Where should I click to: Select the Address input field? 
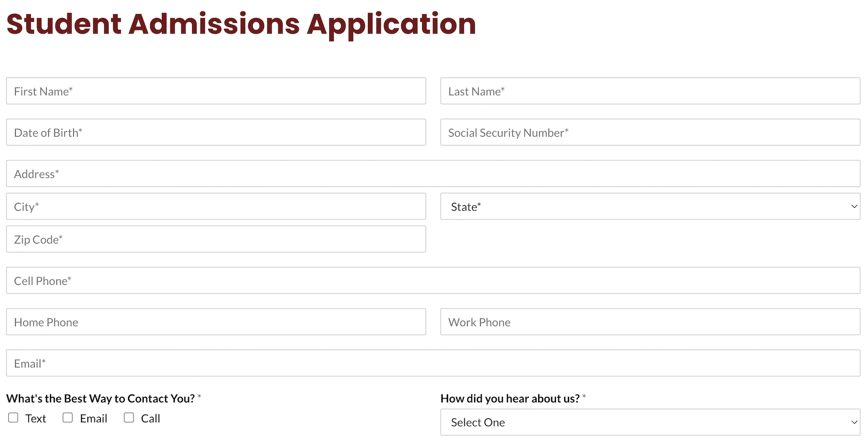pyautogui.click(x=433, y=173)
